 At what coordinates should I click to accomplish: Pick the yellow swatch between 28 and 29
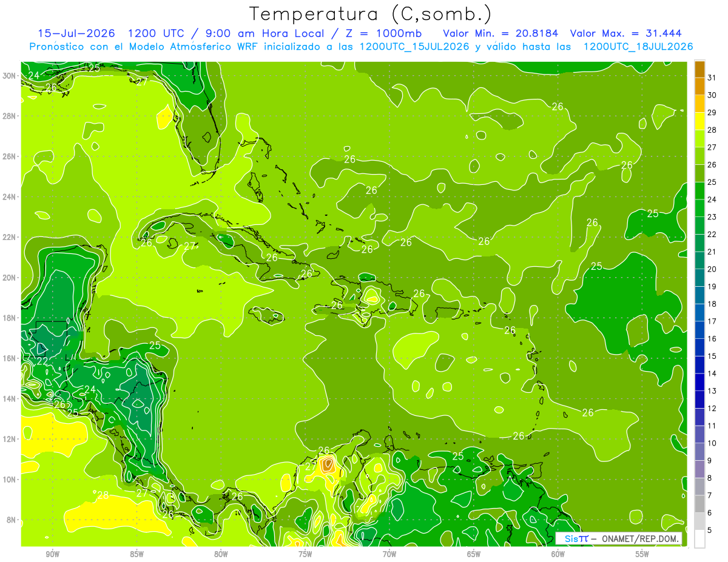(699, 121)
